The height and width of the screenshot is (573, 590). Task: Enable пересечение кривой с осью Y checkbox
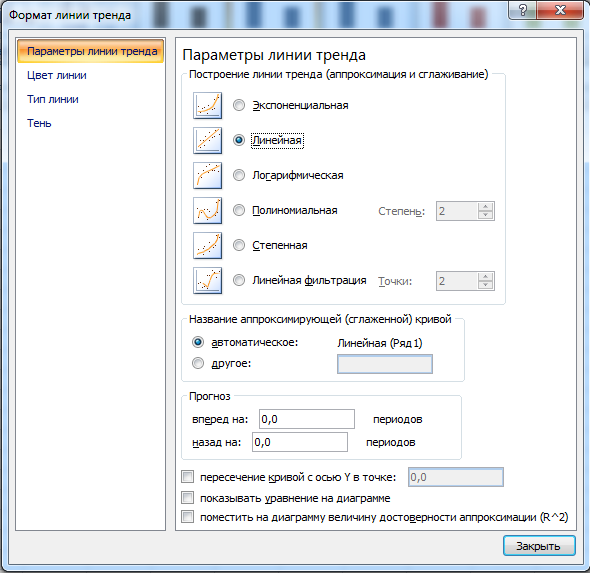click(187, 477)
